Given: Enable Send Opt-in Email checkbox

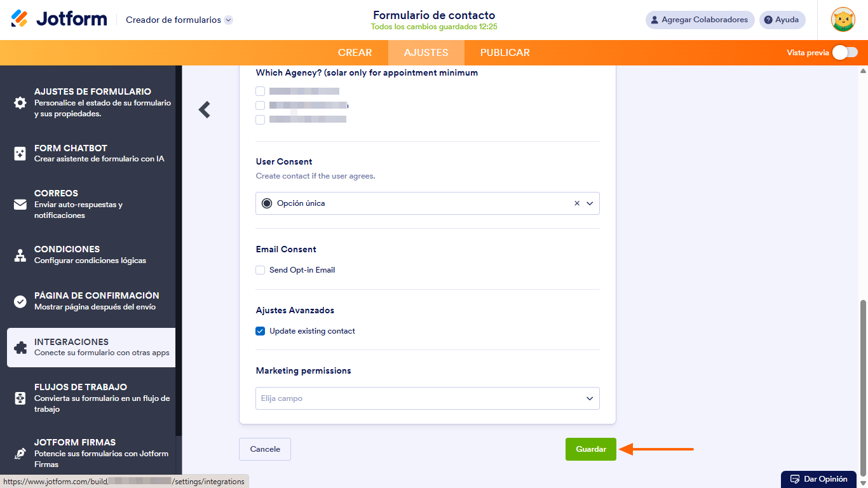Looking at the screenshot, I should click(261, 270).
